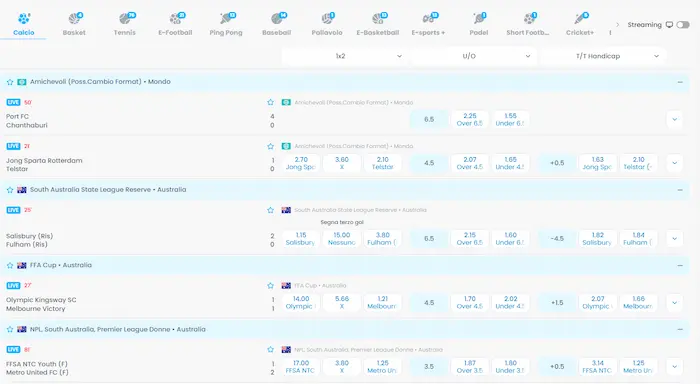
Task: Collapse the Amichevoli league section
Action: (680, 82)
